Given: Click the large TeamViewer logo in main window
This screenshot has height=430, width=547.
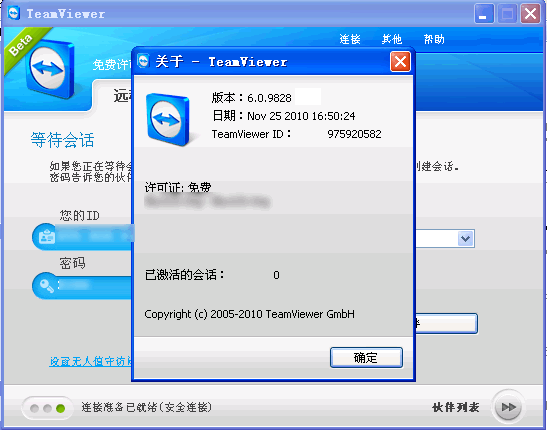Looking at the screenshot, I should (50, 69).
